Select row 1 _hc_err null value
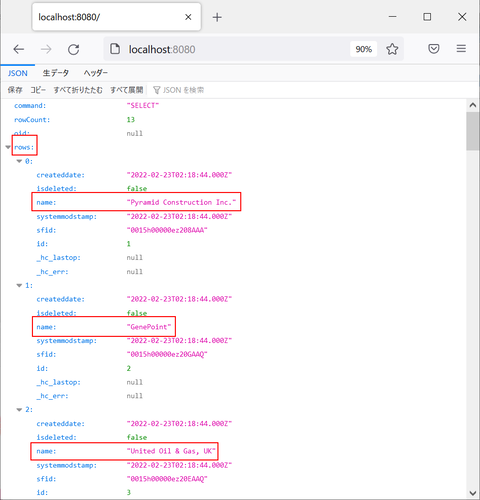Viewport: 480px width, 500px height. [x=135, y=396]
